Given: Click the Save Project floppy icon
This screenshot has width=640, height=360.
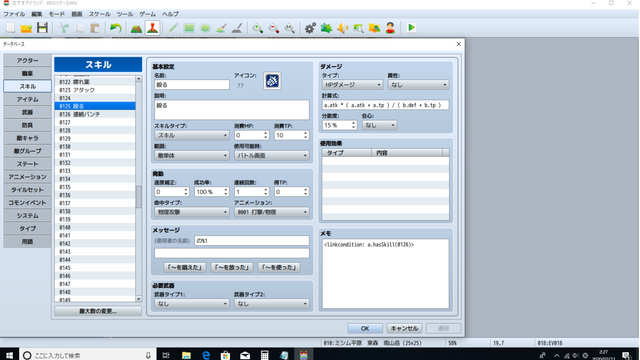Looking at the screenshot, I should 42,28.
